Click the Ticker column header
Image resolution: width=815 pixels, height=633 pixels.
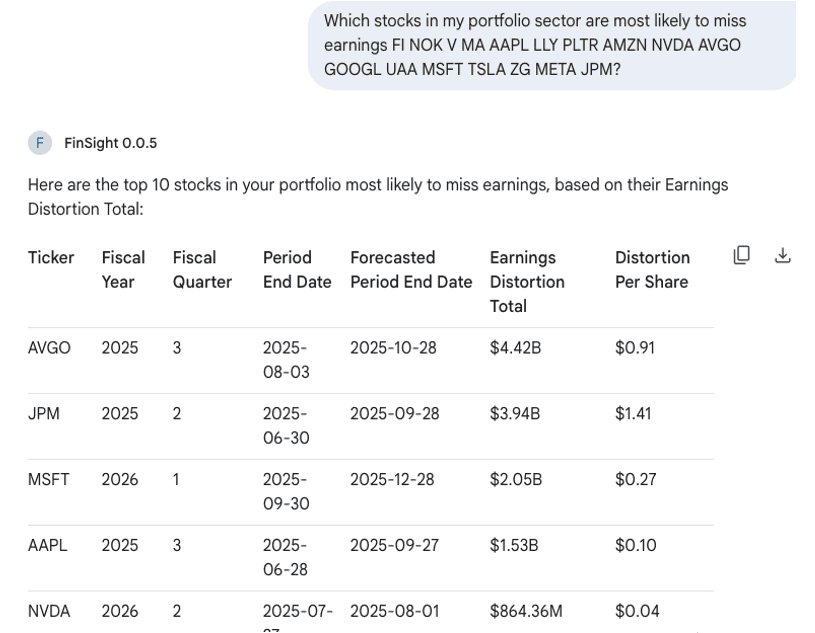[x=51, y=258]
